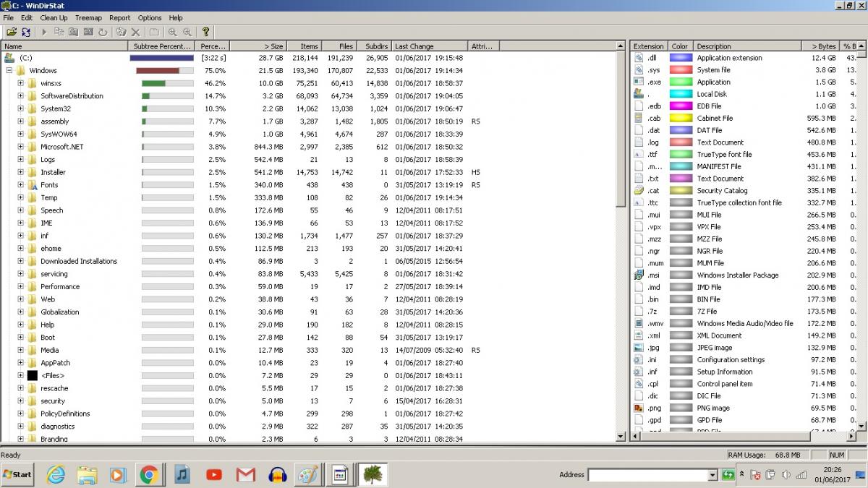Screen dimensions: 868x488
Task: Expand the System32 folder node
Action: (21, 108)
